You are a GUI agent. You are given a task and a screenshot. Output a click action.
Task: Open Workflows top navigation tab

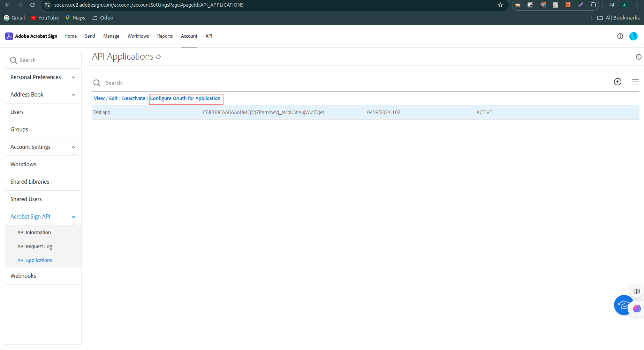point(138,36)
